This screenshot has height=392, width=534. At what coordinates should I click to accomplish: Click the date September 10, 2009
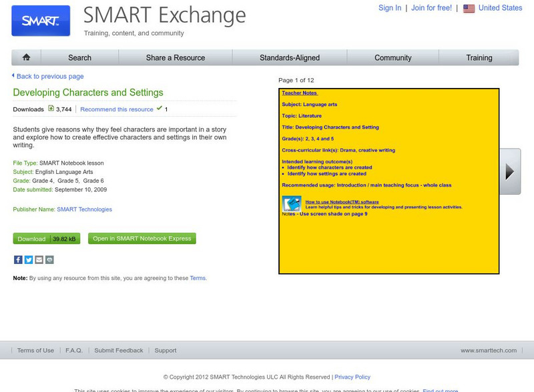[x=81, y=189]
